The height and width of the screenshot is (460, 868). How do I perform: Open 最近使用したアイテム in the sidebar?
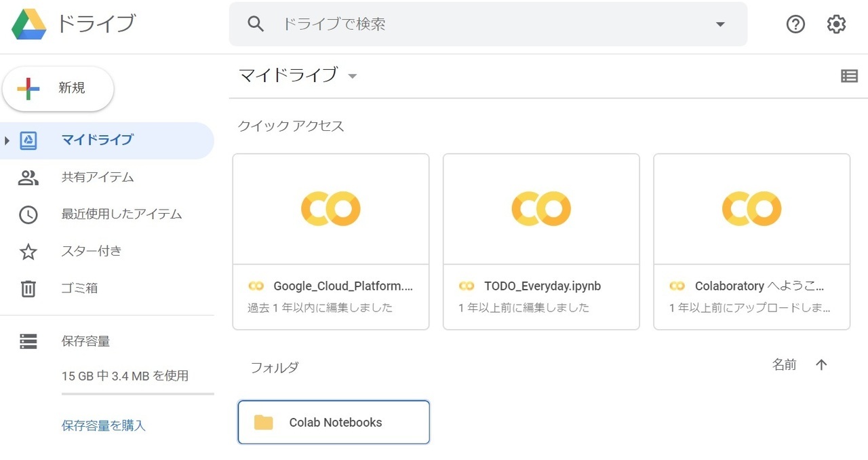(x=107, y=214)
